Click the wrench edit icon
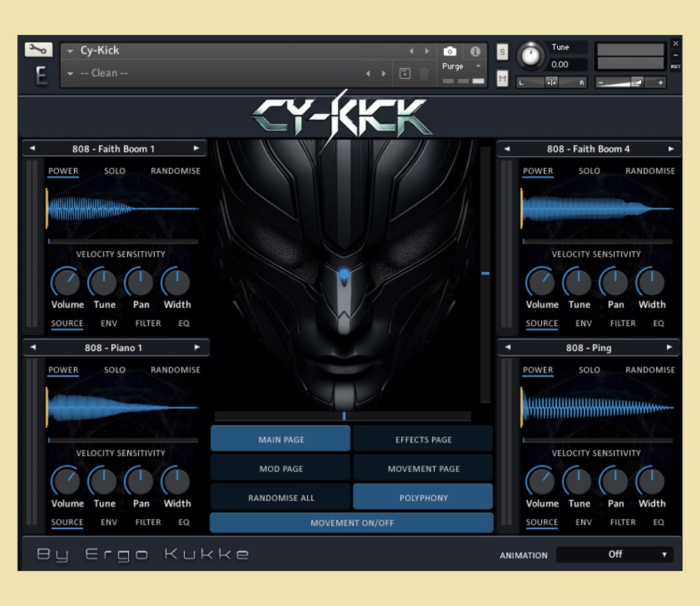Image resolution: width=700 pixels, height=606 pixels. coord(40,50)
